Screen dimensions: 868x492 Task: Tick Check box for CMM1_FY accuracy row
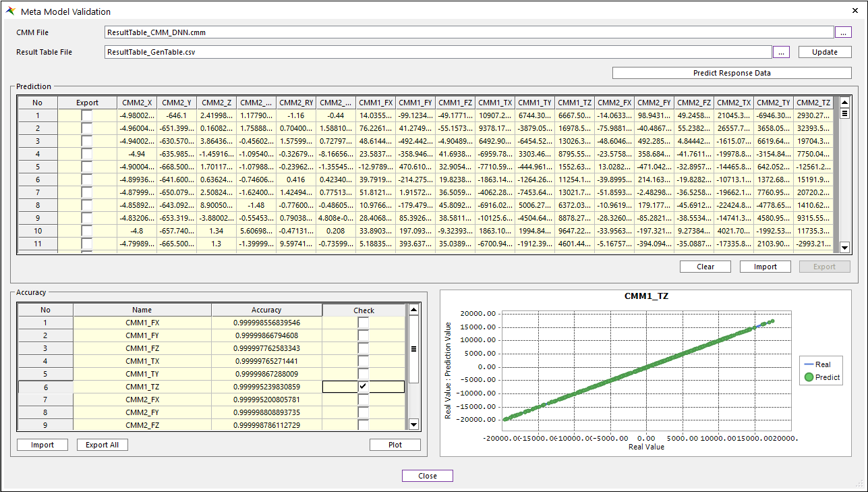pos(364,335)
